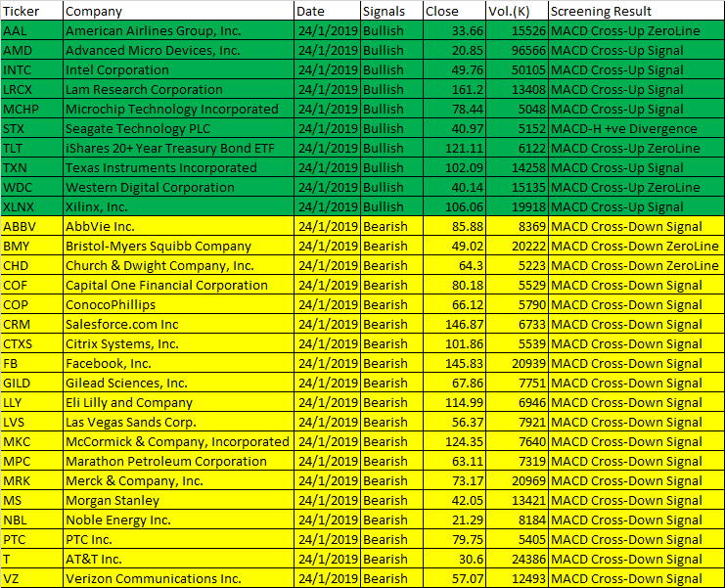Image resolution: width=725 pixels, height=588 pixels.
Task: Click the AT&T Inc. cell
Action: 178,559
